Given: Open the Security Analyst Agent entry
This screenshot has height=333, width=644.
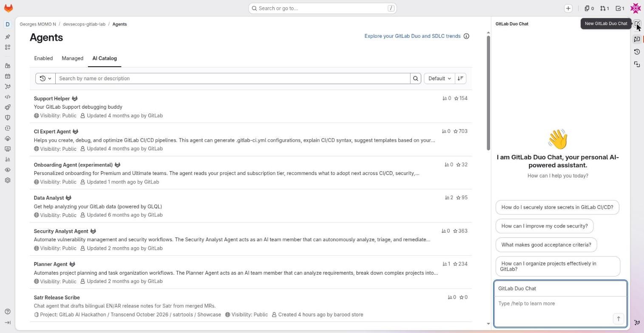Looking at the screenshot, I should tap(61, 231).
